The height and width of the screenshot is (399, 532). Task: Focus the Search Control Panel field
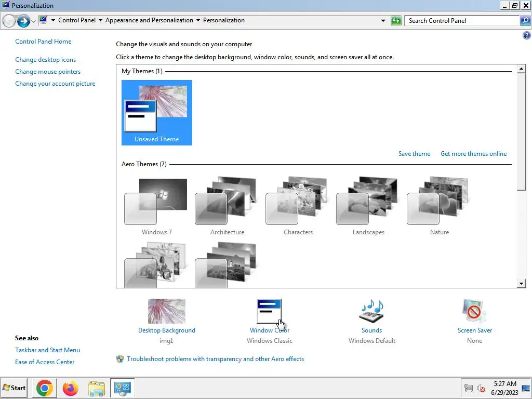tap(462, 21)
